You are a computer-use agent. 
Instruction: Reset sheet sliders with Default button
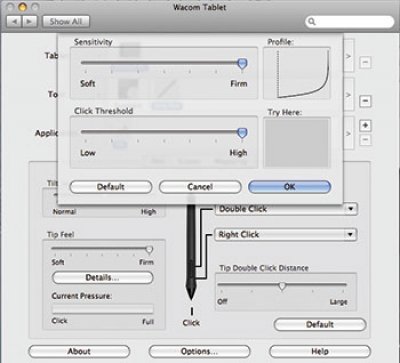111,187
